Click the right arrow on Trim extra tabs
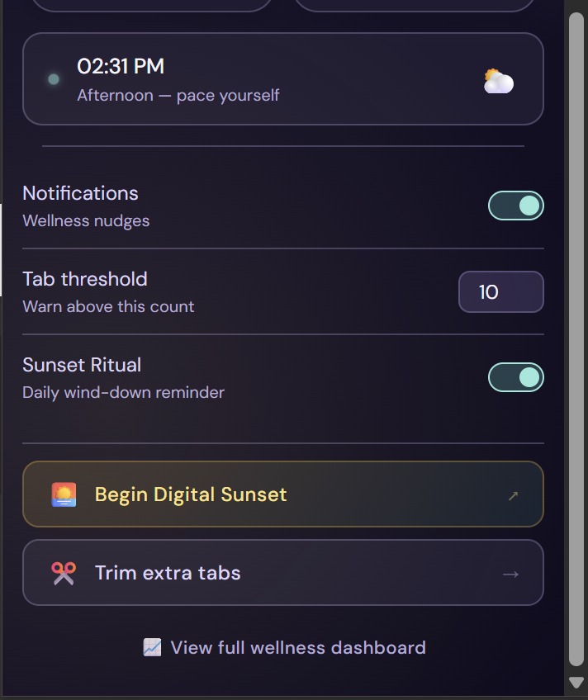 510,574
